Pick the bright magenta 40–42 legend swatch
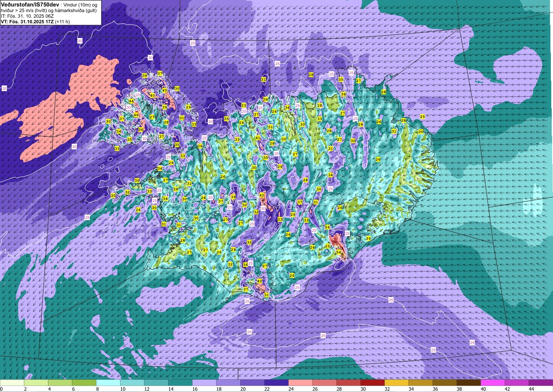 coord(493,383)
